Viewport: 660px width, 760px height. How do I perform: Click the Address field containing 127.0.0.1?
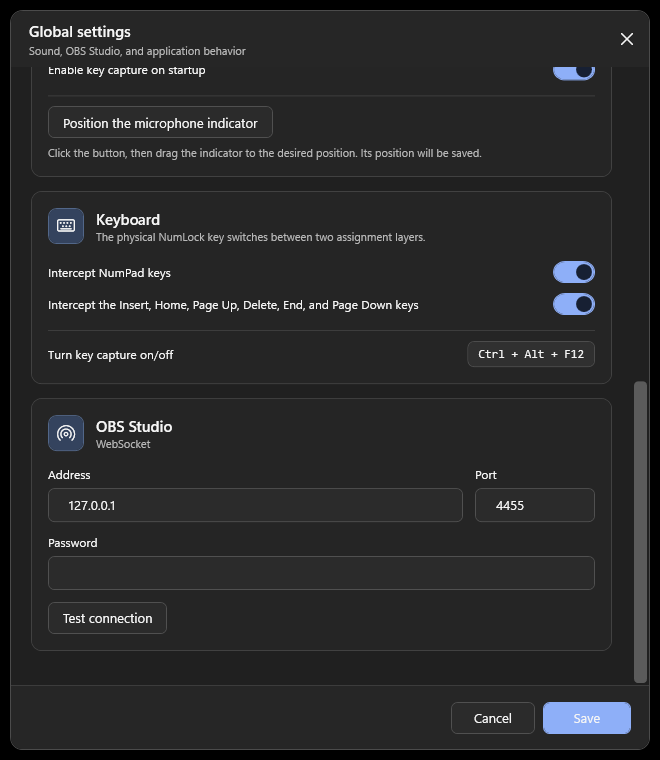pyautogui.click(x=255, y=505)
